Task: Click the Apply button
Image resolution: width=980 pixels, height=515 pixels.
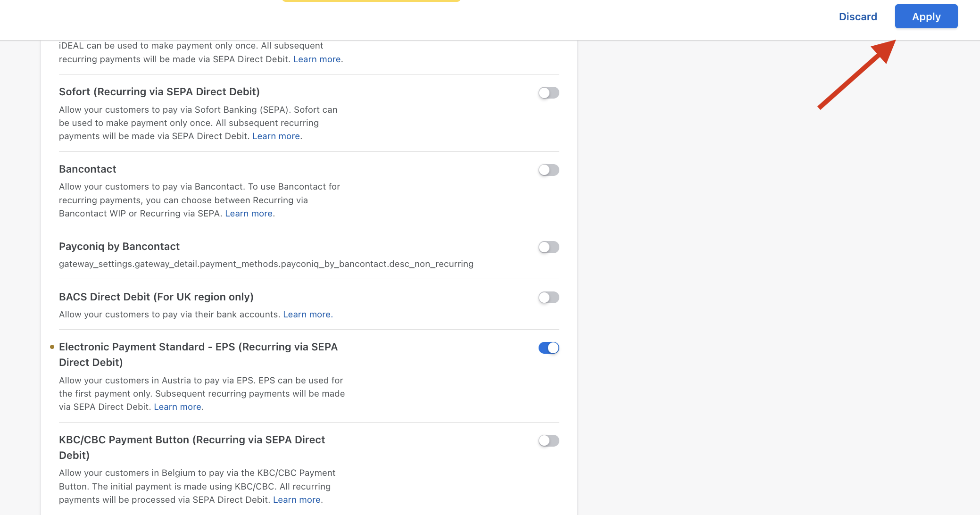Action: pyautogui.click(x=926, y=17)
